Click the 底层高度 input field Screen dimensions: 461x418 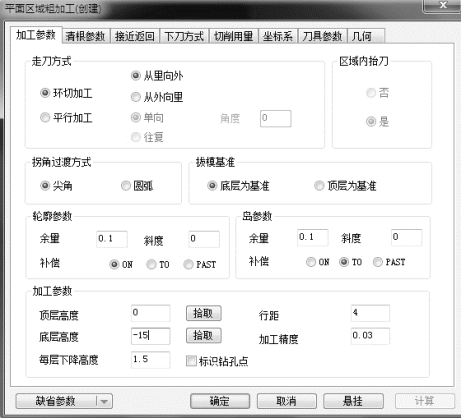tap(151, 336)
